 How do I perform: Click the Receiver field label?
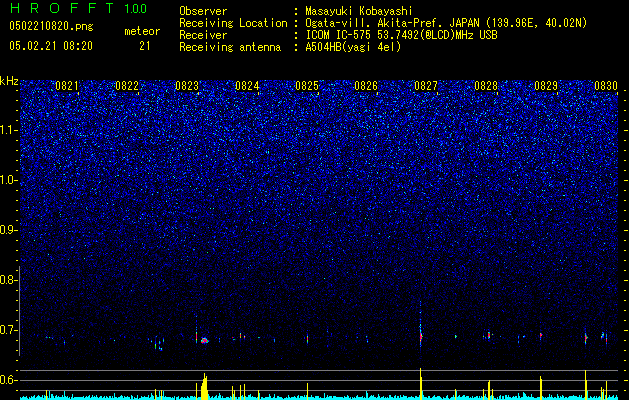(x=203, y=35)
